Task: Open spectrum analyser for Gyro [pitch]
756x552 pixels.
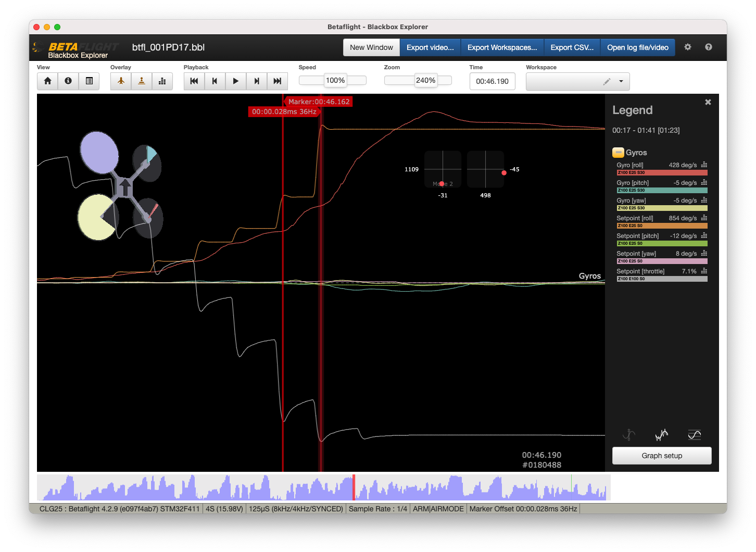Action: (704, 182)
